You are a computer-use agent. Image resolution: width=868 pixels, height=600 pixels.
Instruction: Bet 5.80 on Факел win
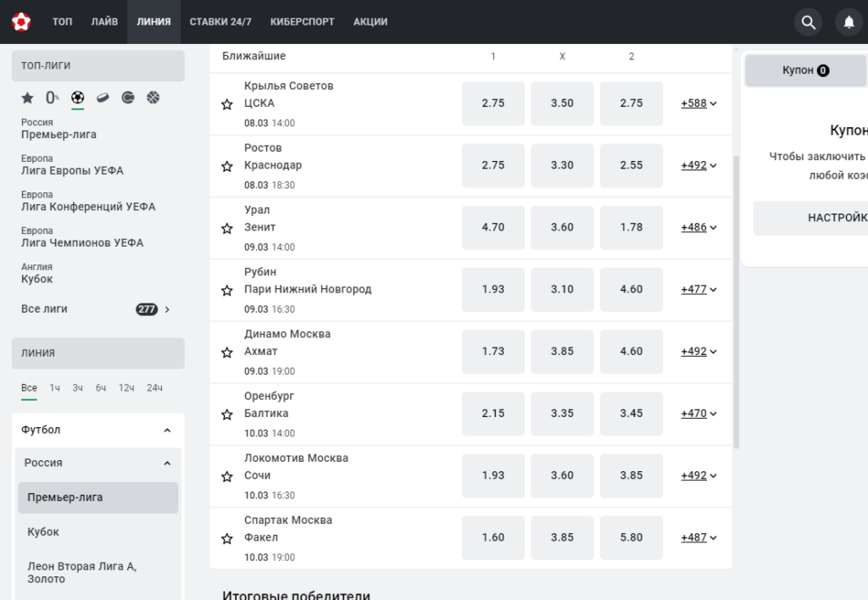click(x=631, y=537)
